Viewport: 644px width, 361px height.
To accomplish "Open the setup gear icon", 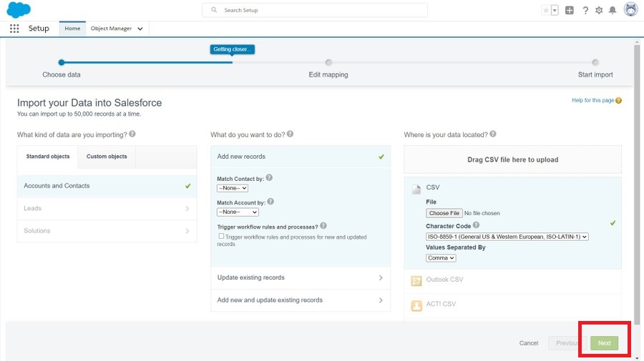I will click(599, 10).
